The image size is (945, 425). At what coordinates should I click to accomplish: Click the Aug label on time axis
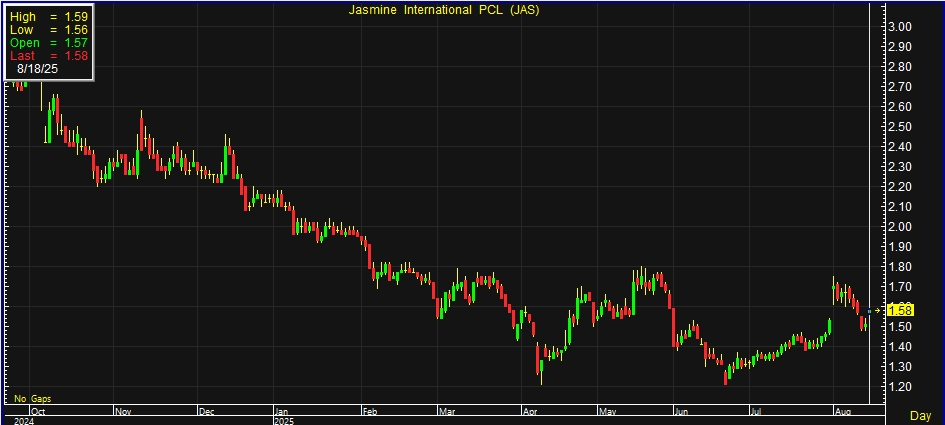(843, 412)
